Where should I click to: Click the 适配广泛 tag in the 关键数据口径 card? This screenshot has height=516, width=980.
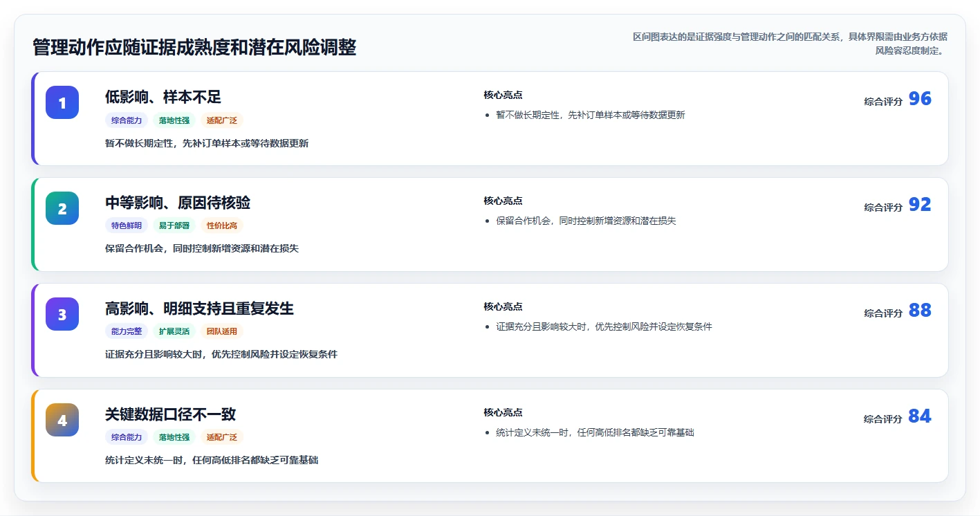[222, 437]
